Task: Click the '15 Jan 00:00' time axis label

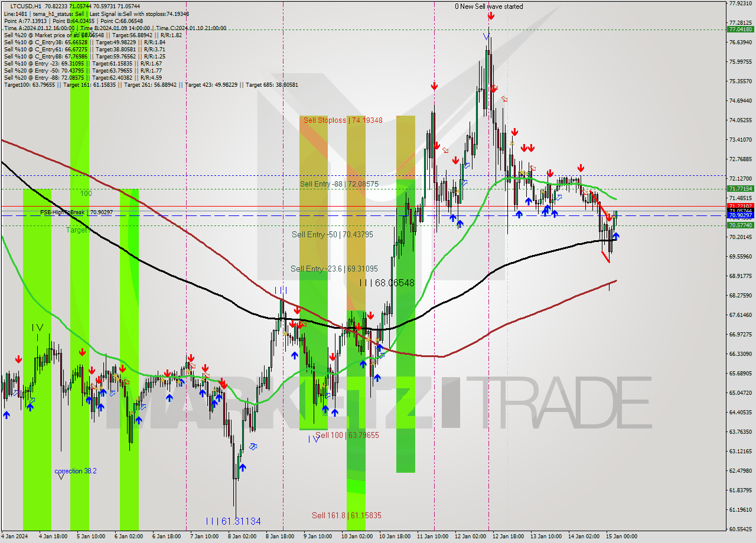Action: click(x=622, y=537)
